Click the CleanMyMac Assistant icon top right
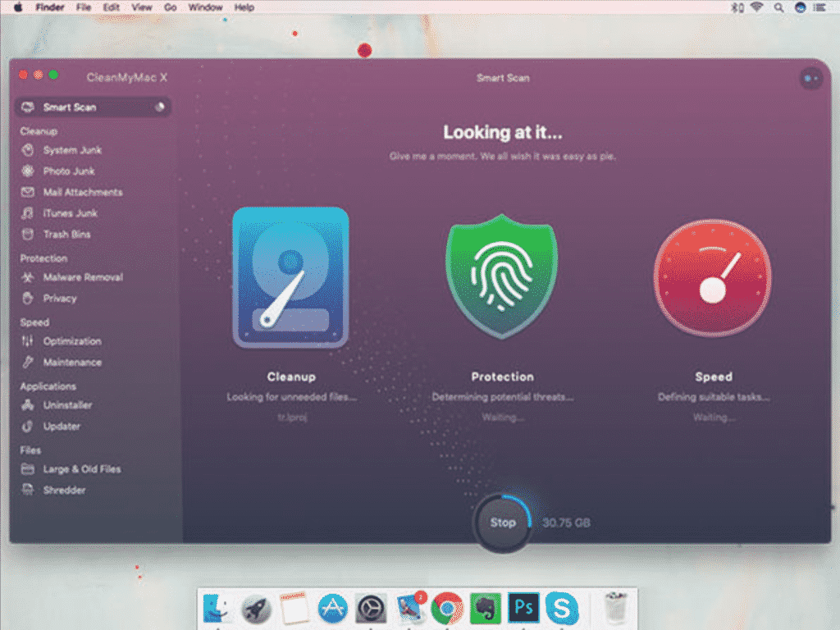The image size is (840, 630). (x=810, y=79)
